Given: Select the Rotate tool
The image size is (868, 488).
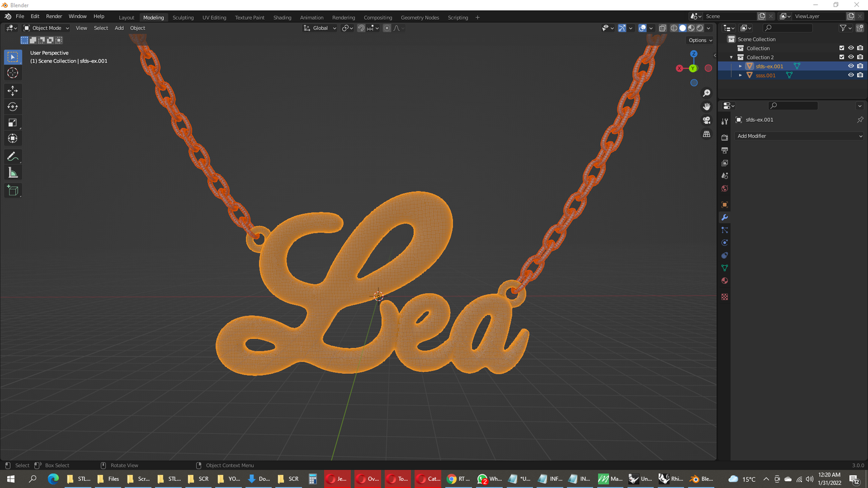Looking at the screenshot, I should tap(13, 106).
